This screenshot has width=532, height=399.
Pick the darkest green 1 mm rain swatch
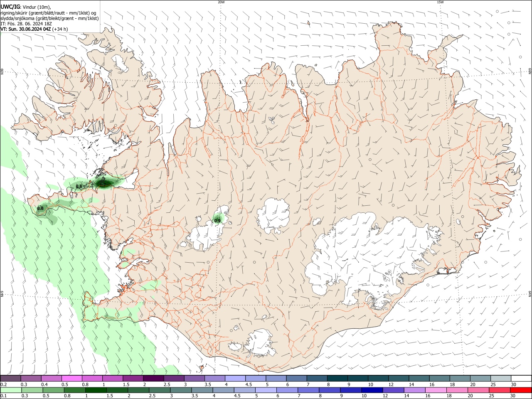[x=96, y=390]
